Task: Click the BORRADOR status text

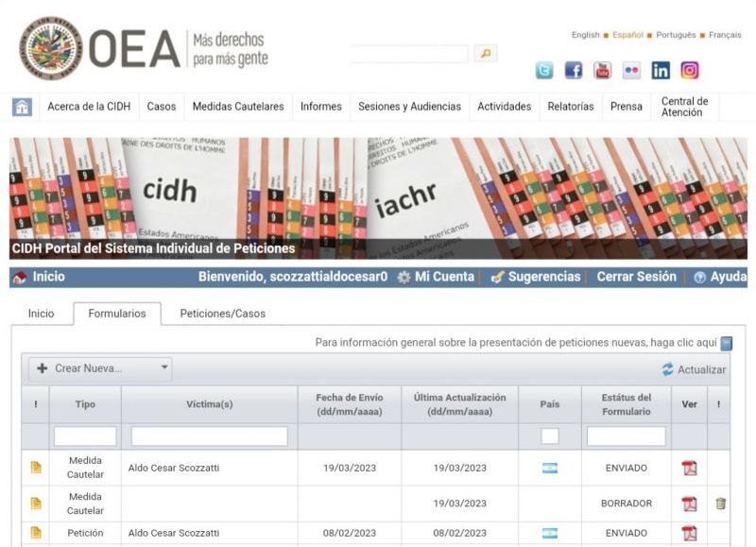Action: (627, 504)
